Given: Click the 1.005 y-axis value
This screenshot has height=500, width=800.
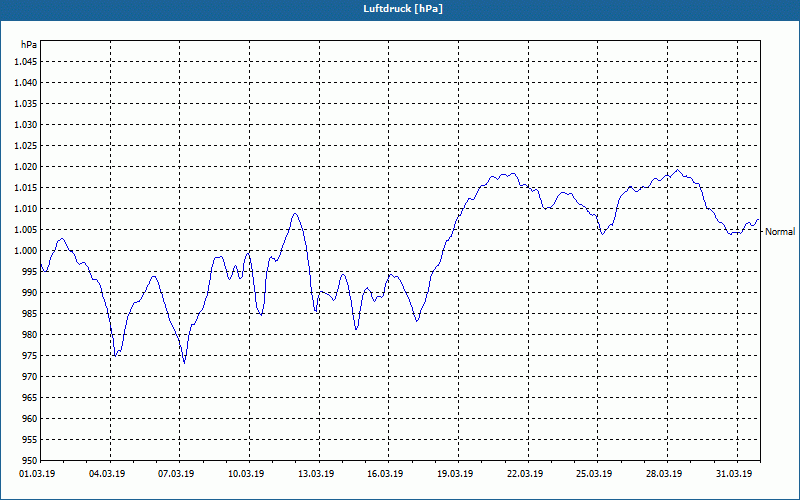Looking at the screenshot, I should click(26, 230).
